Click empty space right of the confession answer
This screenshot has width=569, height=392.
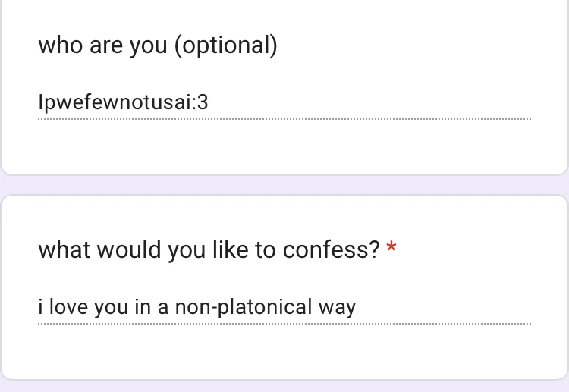pyautogui.click(x=448, y=307)
